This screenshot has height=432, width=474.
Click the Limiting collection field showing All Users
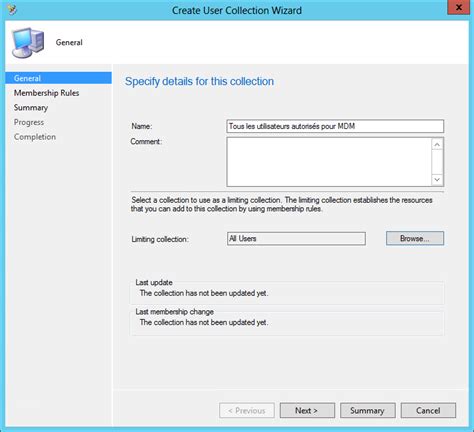(296, 239)
